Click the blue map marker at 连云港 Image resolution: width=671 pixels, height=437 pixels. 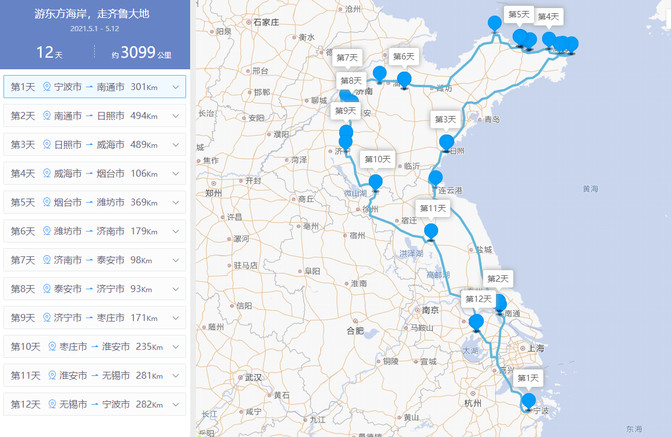pos(435,180)
